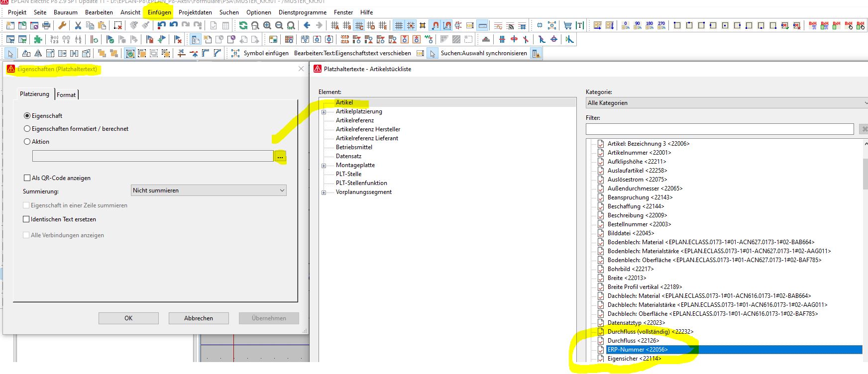The width and height of the screenshot is (868, 374).
Task: Select the grid A icon
Action: 335,25
